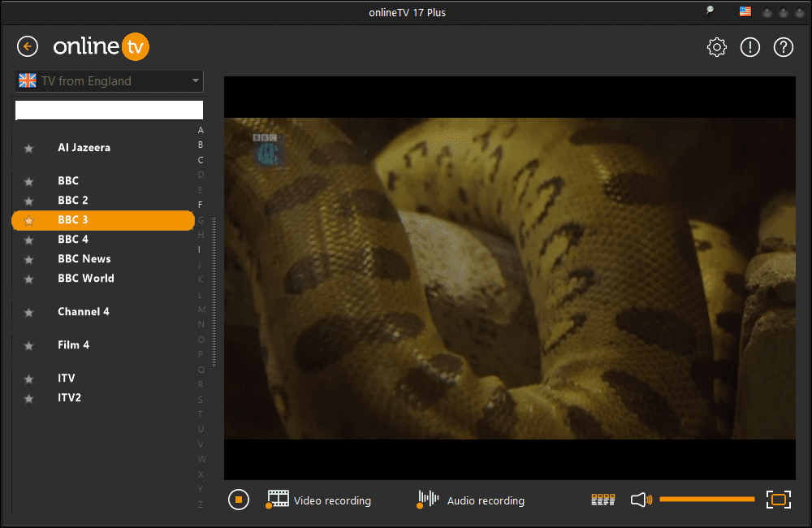Toggle favorite star for BBC News
Image resolution: width=812 pixels, height=528 pixels.
click(x=29, y=260)
